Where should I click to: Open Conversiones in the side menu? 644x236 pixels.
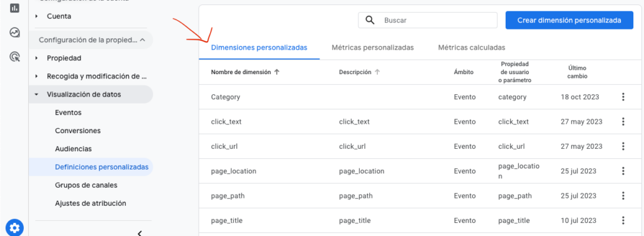(x=77, y=131)
